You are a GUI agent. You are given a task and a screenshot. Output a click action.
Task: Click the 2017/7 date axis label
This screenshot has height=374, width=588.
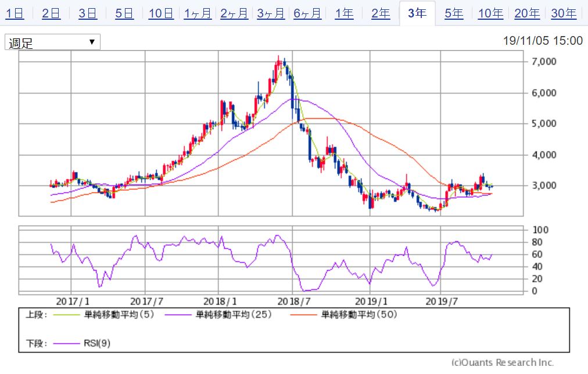pyautogui.click(x=146, y=301)
